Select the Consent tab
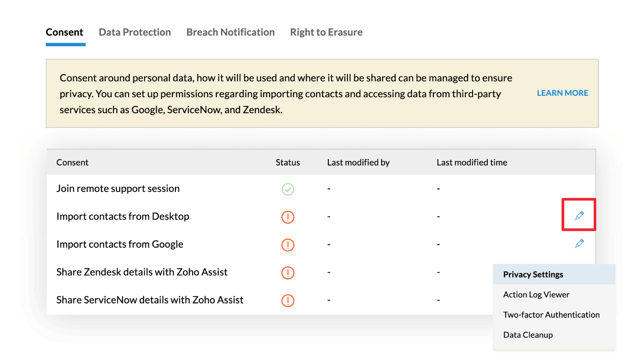Viewport: 643px width, 364px height. [x=64, y=32]
